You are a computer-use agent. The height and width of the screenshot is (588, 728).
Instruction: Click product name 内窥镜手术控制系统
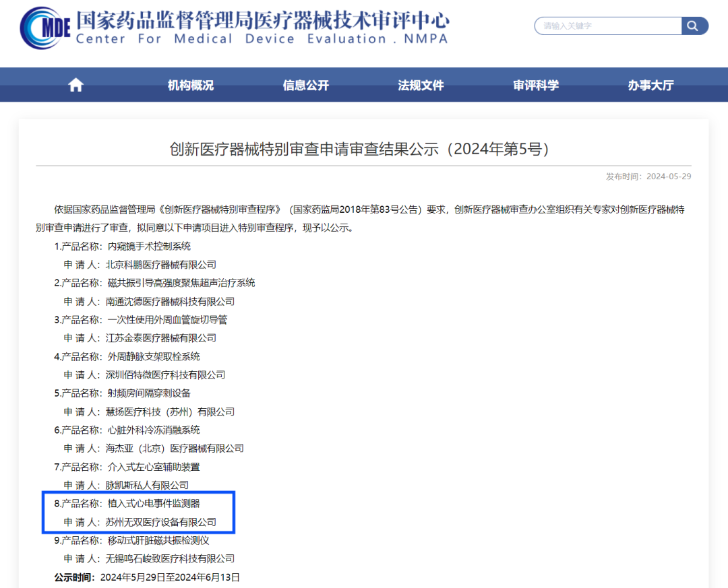149,247
